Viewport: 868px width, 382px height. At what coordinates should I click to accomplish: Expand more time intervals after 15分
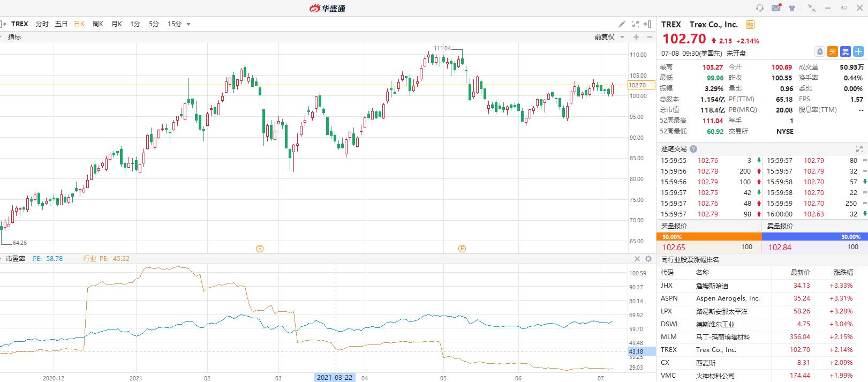[x=188, y=24]
